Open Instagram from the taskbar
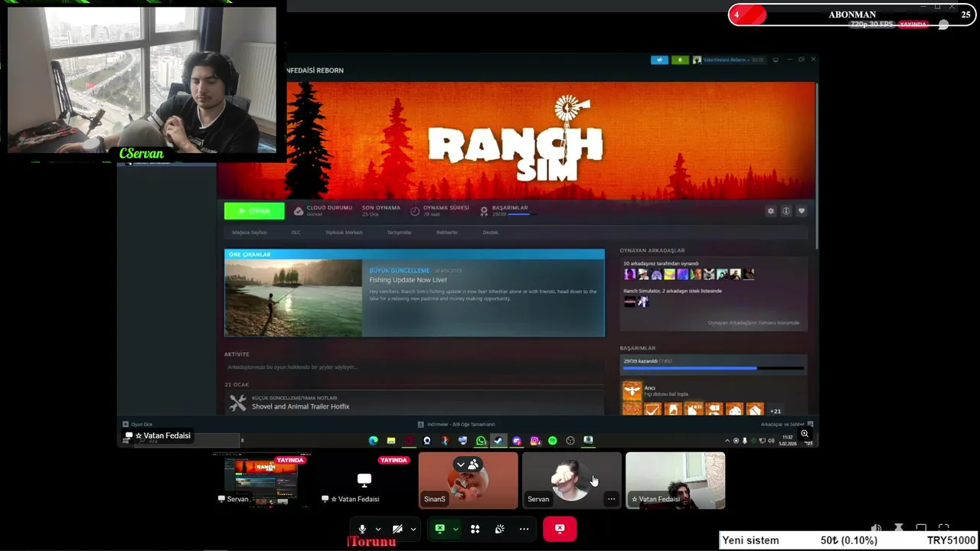Image resolution: width=980 pixels, height=551 pixels. pyautogui.click(x=534, y=441)
